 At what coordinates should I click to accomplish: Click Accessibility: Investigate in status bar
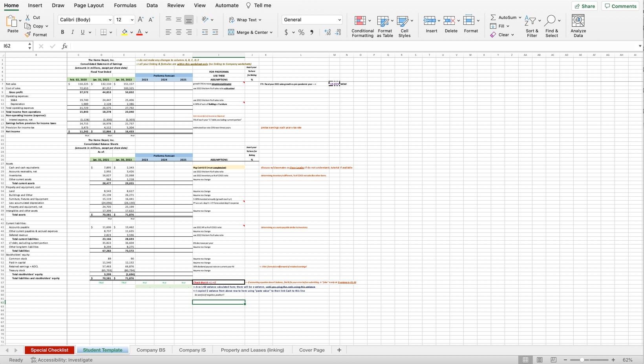(62, 360)
